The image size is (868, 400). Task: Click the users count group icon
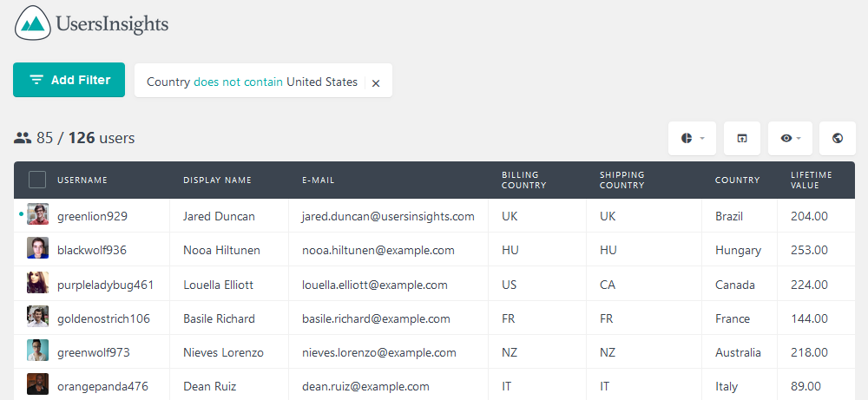23,138
